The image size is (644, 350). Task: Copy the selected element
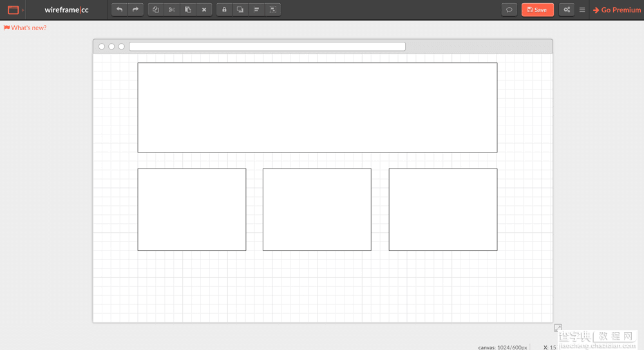point(156,10)
